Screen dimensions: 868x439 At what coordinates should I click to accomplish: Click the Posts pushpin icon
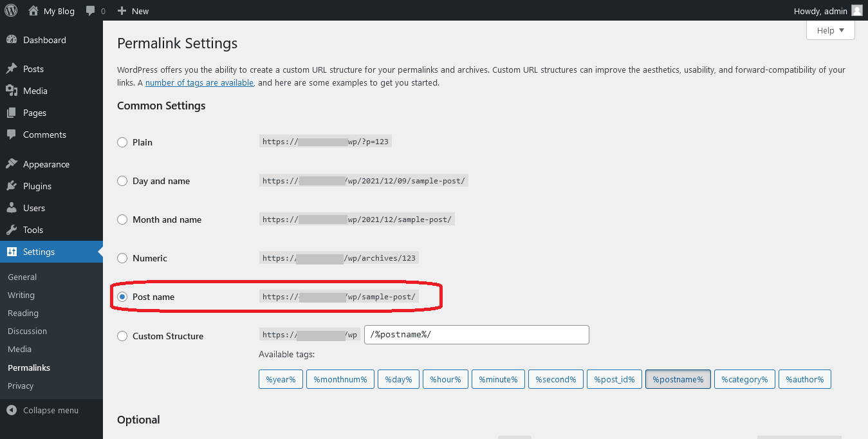pos(12,69)
